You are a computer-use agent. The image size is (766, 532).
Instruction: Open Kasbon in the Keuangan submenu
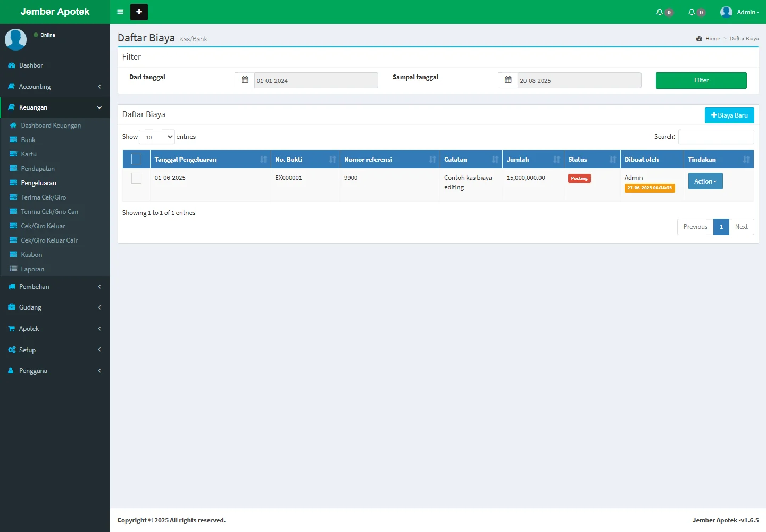(31, 255)
